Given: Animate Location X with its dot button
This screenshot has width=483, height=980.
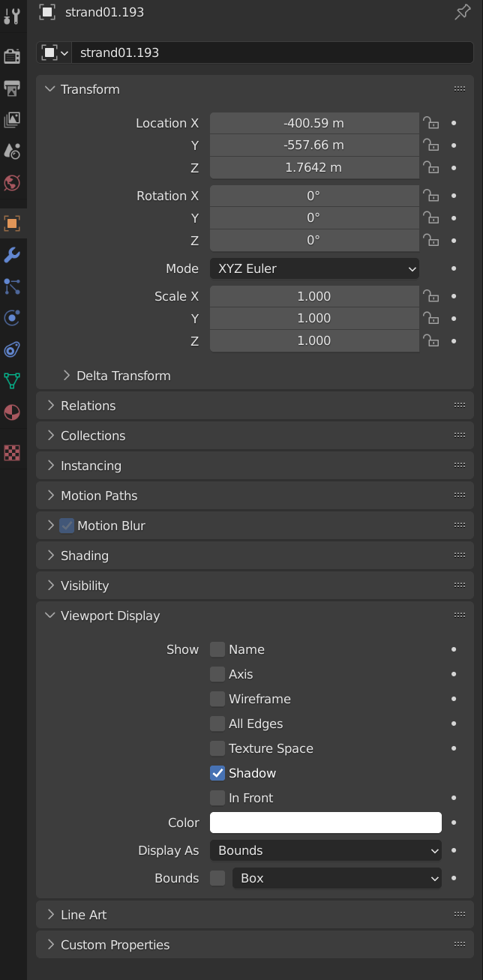Looking at the screenshot, I should pos(454,123).
